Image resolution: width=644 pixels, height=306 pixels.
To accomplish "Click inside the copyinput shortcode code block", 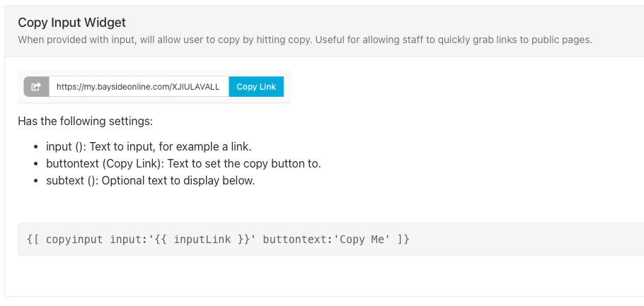I will (330, 239).
